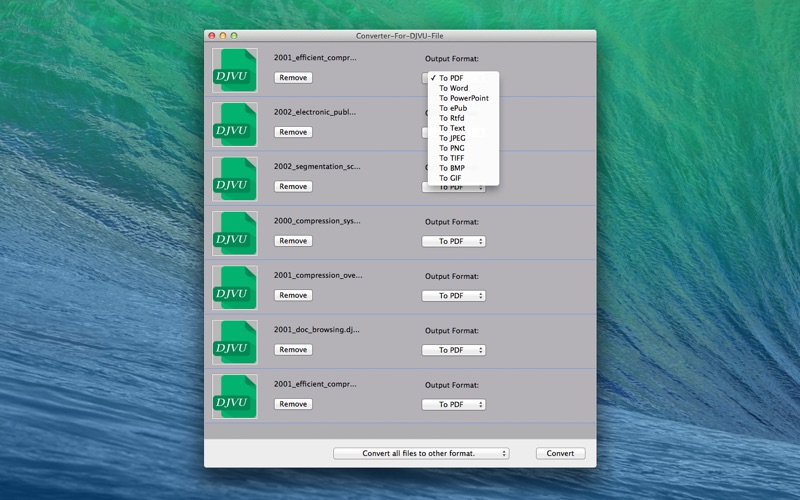800x500 pixels.
Task: Click the DJVU icon for 2002_electronic_publ
Action: click(x=235, y=124)
